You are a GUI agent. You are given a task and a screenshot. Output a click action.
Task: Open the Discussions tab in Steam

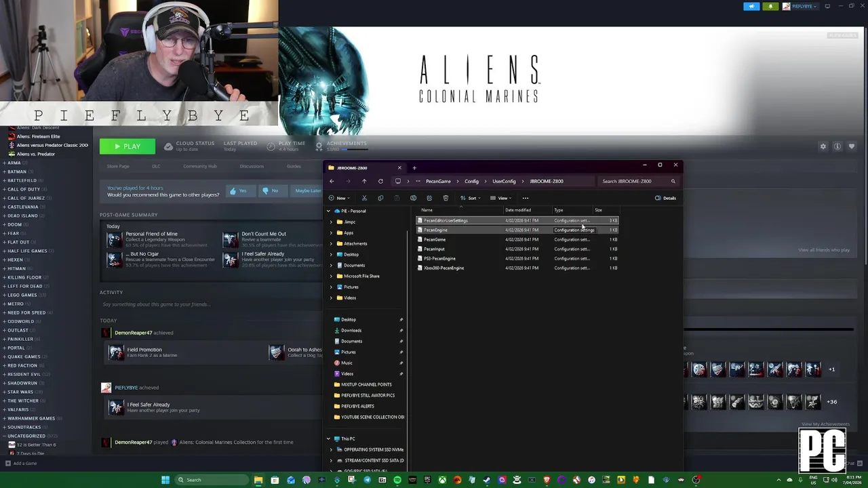(252, 166)
